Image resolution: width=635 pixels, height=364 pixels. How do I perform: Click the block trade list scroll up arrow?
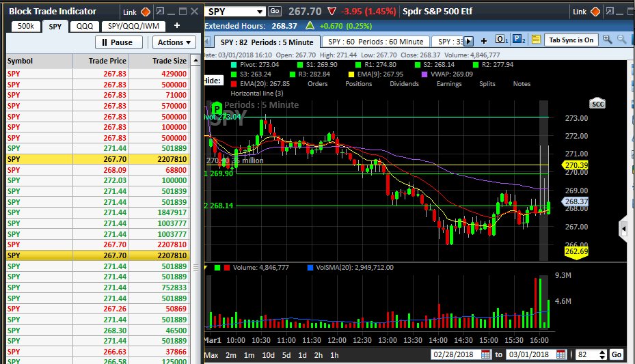[x=195, y=61]
